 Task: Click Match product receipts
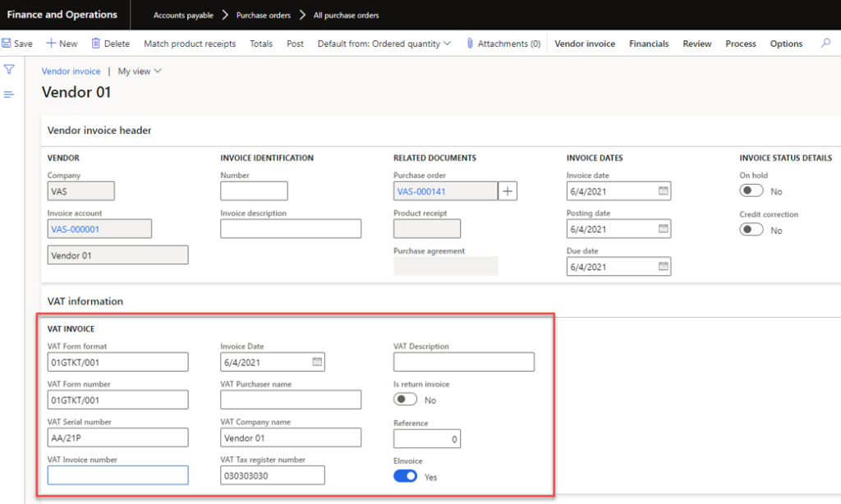point(190,44)
